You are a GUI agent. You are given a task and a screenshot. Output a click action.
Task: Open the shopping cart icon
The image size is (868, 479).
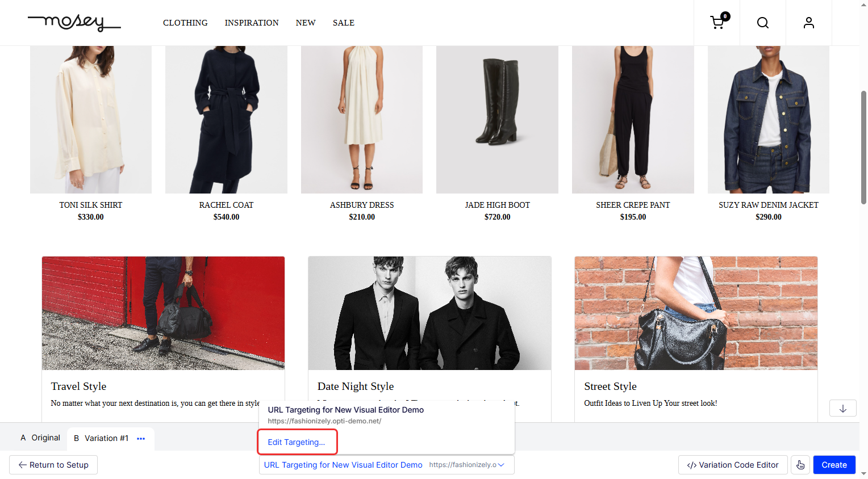pyautogui.click(x=717, y=23)
